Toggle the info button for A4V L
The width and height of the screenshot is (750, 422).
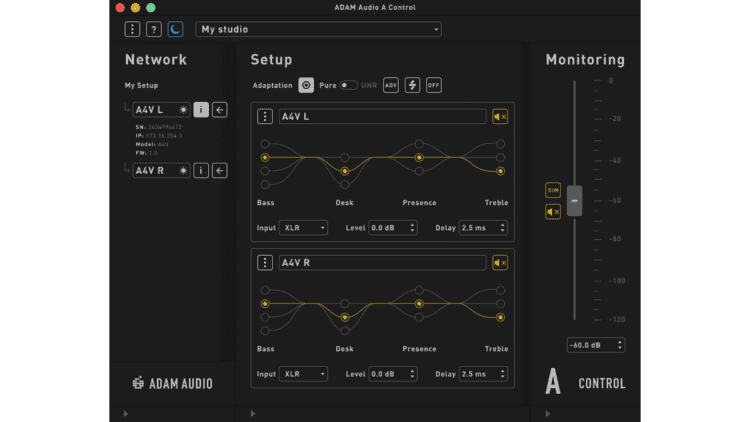(x=201, y=110)
